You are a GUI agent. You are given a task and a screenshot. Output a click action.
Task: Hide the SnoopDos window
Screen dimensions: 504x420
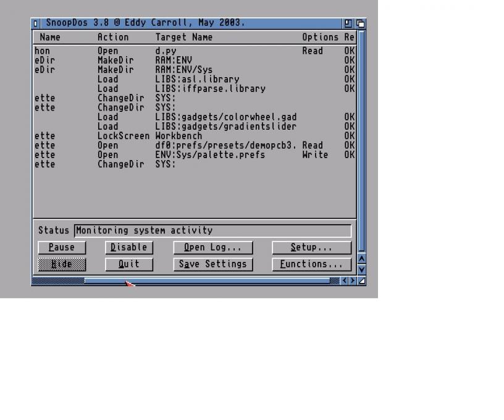pos(62,264)
